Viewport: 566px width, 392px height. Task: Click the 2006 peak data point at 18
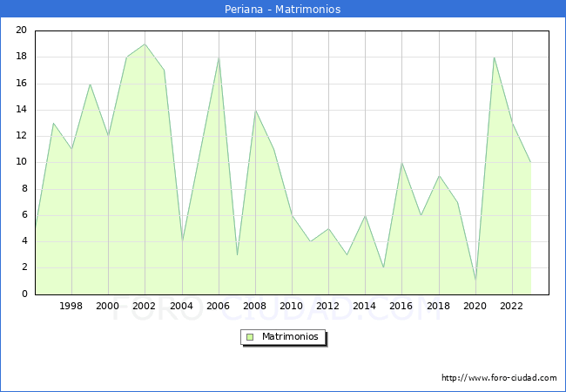coord(219,57)
